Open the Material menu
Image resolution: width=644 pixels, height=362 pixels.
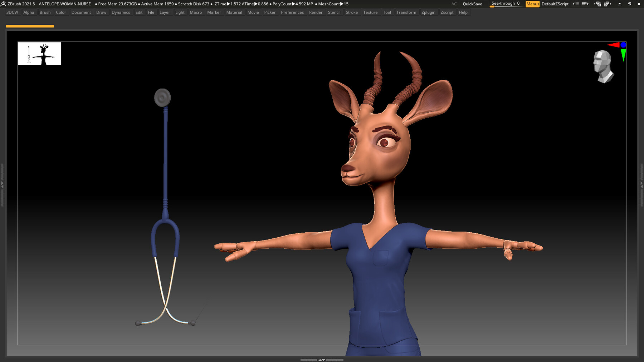[x=234, y=12]
